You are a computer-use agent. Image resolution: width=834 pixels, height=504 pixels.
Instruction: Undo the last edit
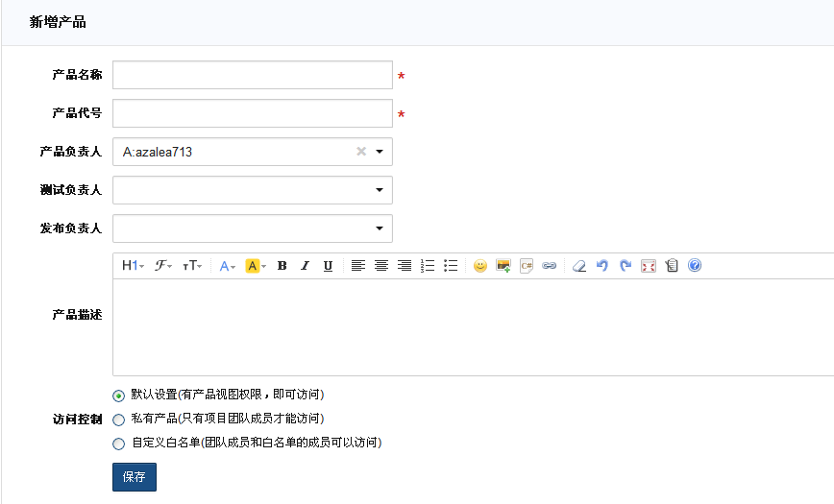(x=602, y=265)
